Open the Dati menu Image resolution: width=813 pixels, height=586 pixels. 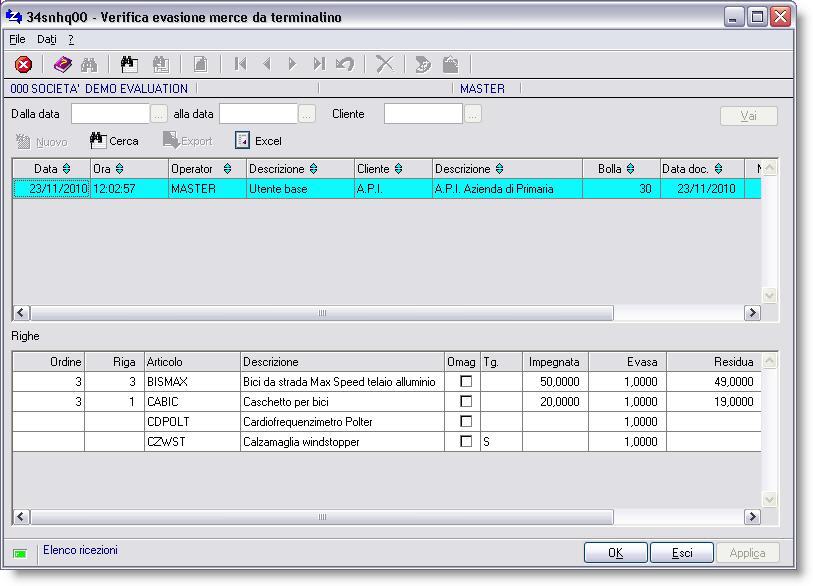click(46, 39)
